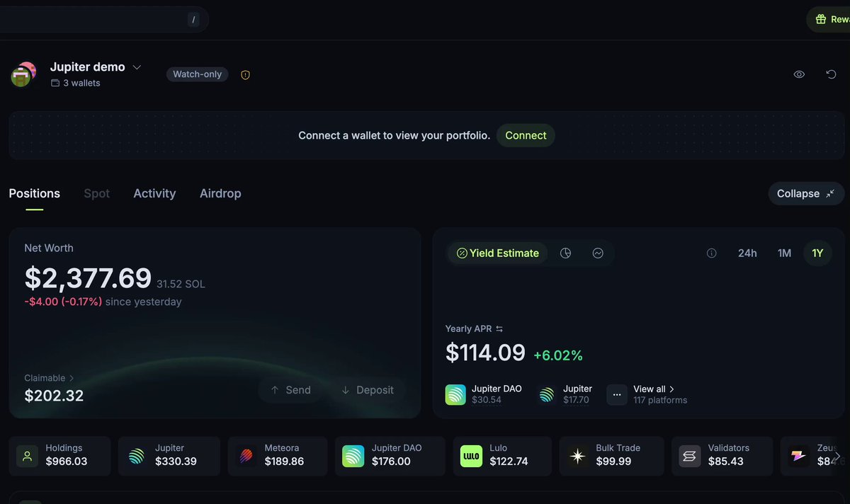Swap the Yearly APR display icon
This screenshot has height=504, width=850.
pyautogui.click(x=499, y=328)
